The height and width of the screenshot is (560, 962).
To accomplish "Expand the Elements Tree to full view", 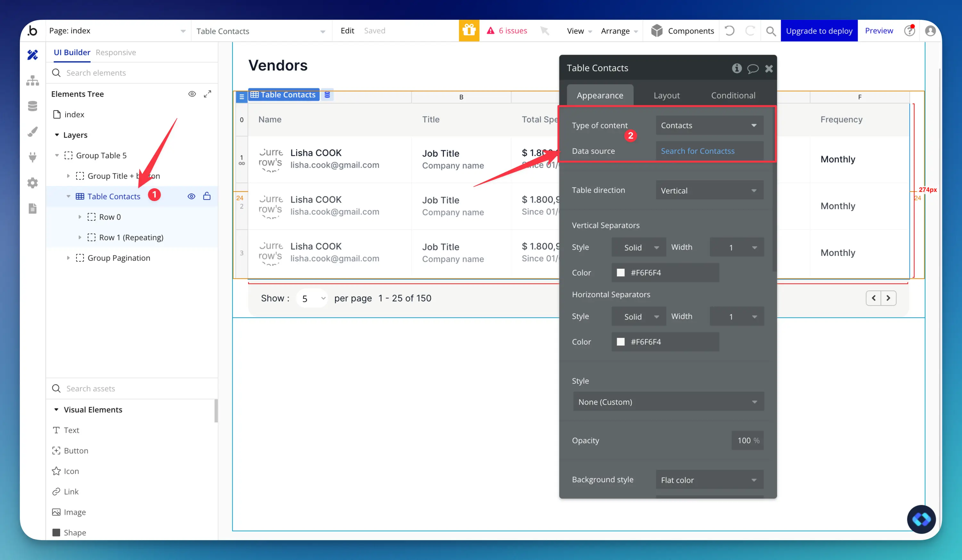I will click(x=207, y=94).
